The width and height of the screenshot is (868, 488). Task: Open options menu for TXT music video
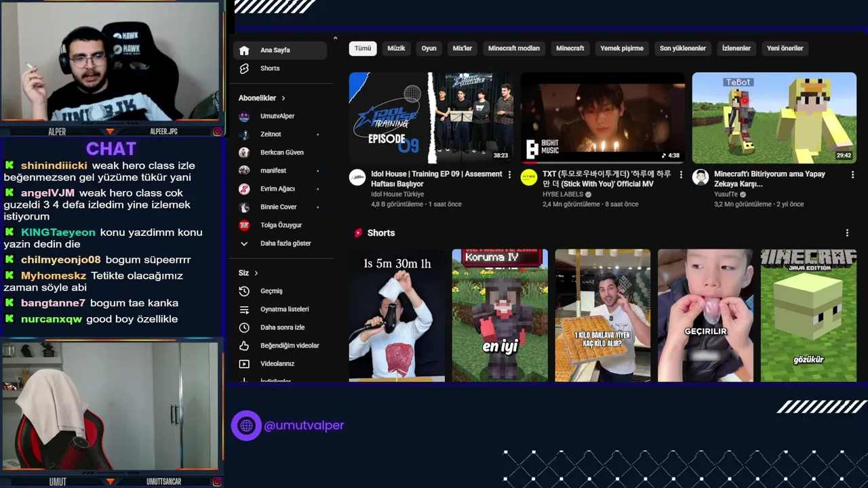click(x=682, y=175)
